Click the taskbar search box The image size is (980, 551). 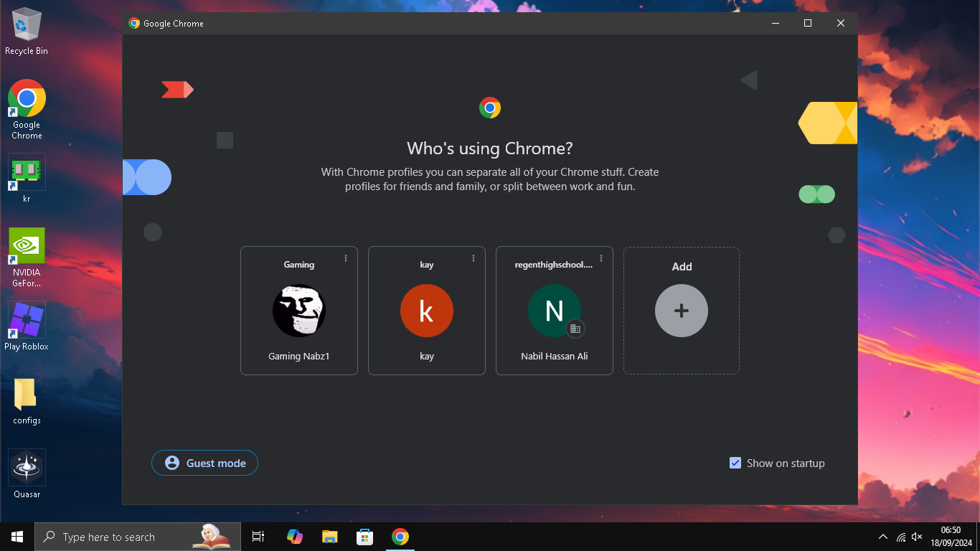click(138, 537)
